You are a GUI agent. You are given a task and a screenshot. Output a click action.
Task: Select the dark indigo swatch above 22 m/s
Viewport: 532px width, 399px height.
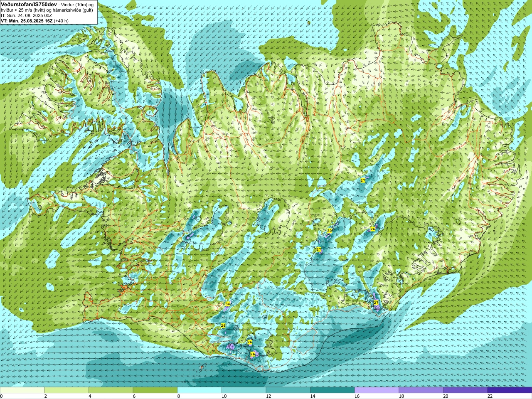coord(510,390)
